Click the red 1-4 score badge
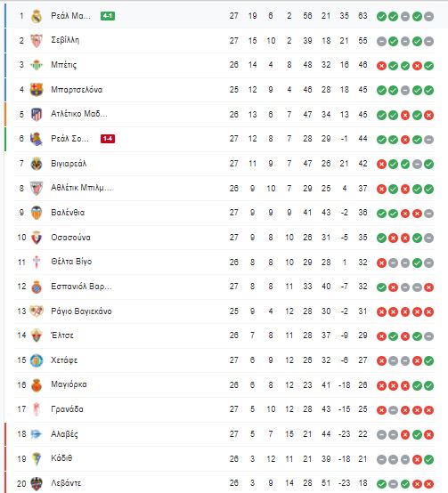448x493 pixels. [x=108, y=139]
